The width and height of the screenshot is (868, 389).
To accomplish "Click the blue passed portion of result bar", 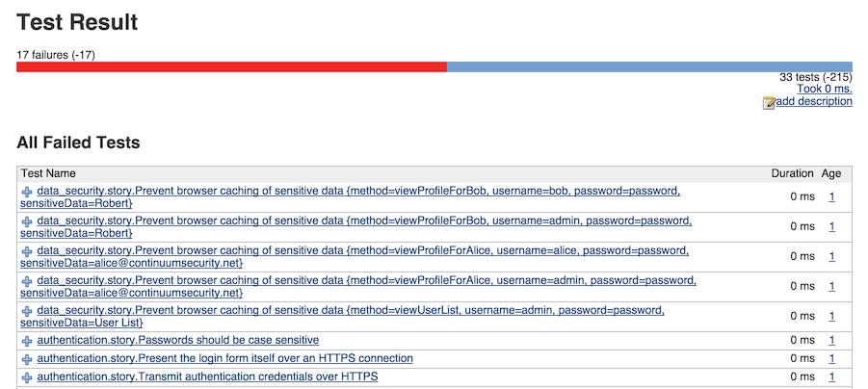I will click(x=649, y=67).
